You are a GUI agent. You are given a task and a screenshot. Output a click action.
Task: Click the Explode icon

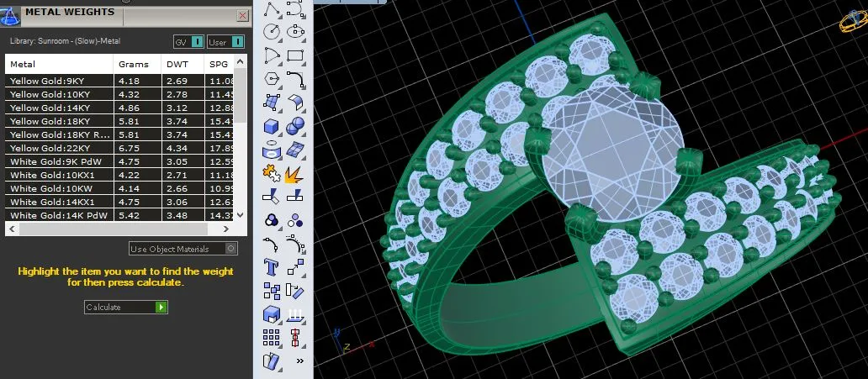(x=295, y=174)
